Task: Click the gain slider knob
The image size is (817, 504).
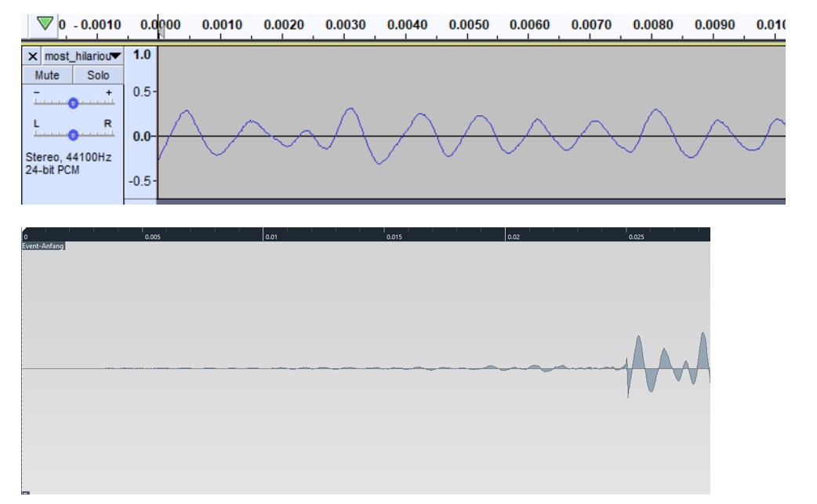Action: (73, 103)
